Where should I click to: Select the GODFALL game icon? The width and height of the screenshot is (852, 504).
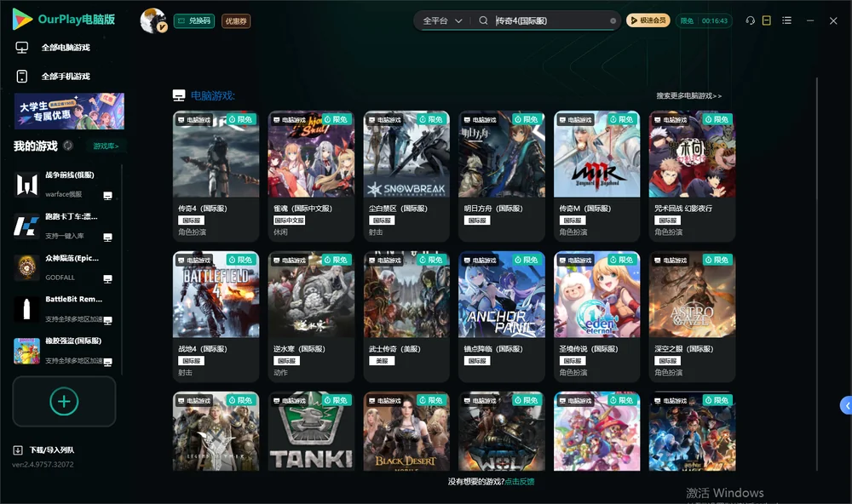coord(26,267)
